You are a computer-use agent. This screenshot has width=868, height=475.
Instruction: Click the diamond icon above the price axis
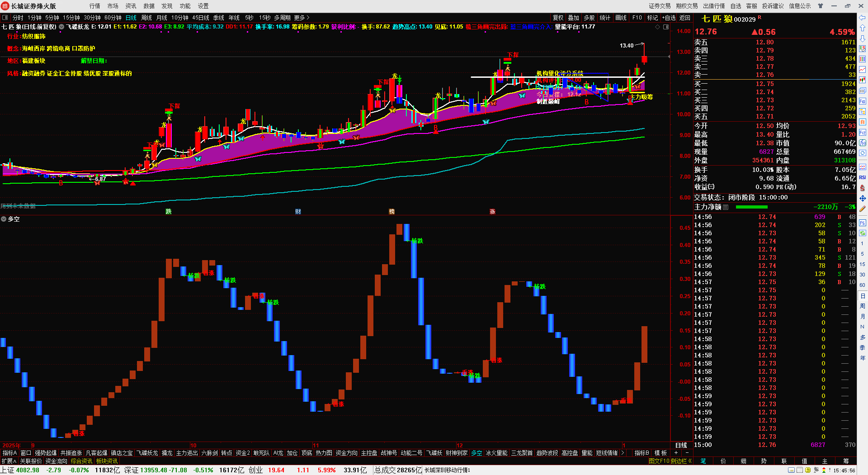(x=658, y=27)
